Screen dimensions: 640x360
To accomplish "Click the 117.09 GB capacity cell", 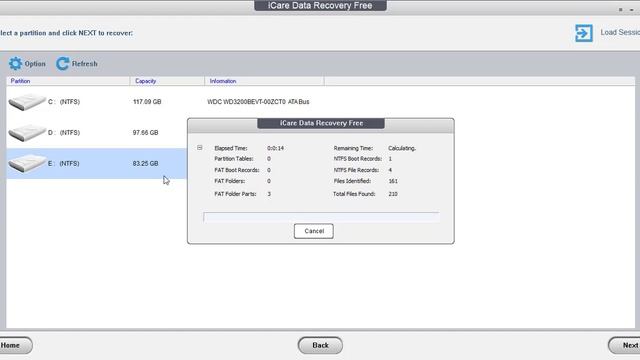I will [x=147, y=102].
